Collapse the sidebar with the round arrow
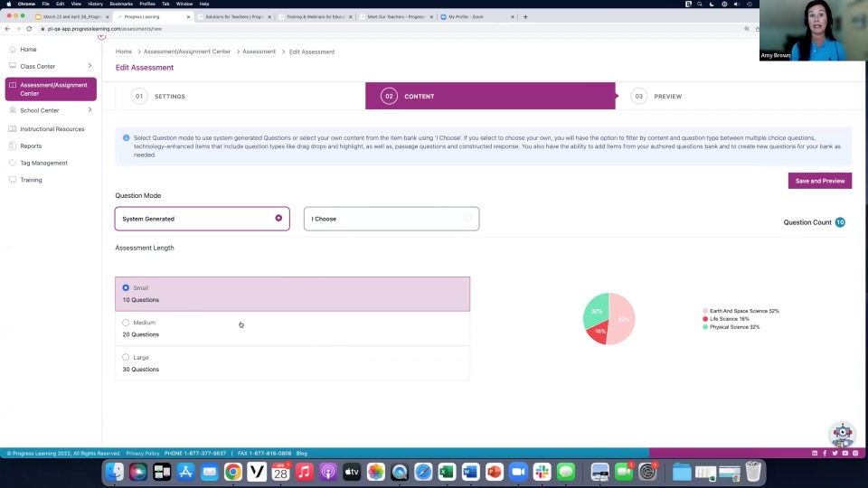This screenshot has height=488, width=868. coord(102,36)
